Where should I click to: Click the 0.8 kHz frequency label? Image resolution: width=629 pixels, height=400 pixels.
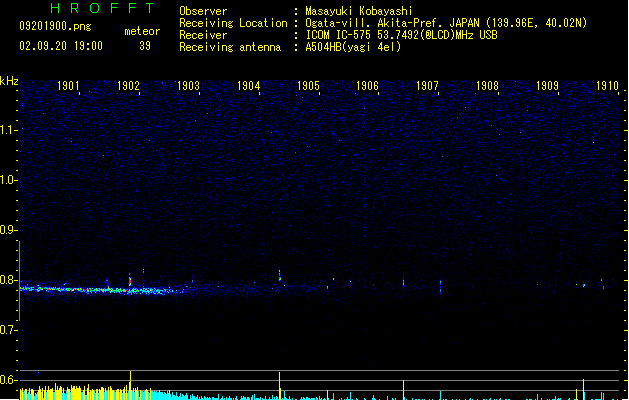(x=8, y=280)
